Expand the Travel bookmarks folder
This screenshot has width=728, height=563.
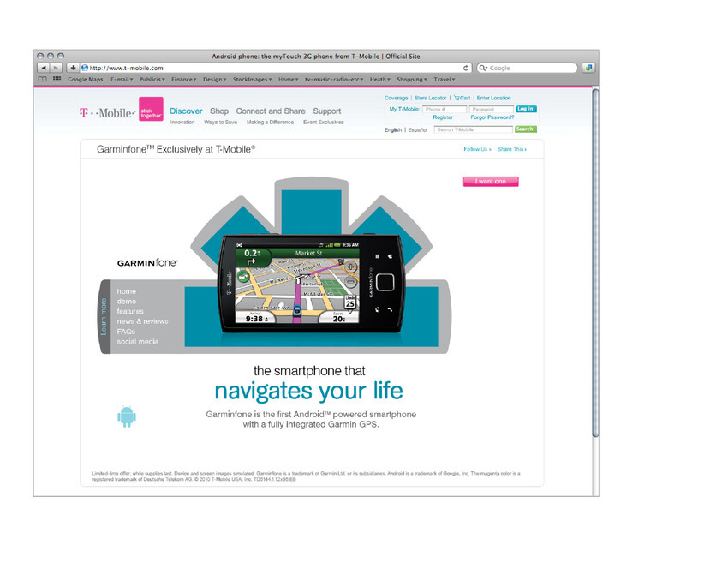[x=445, y=80]
